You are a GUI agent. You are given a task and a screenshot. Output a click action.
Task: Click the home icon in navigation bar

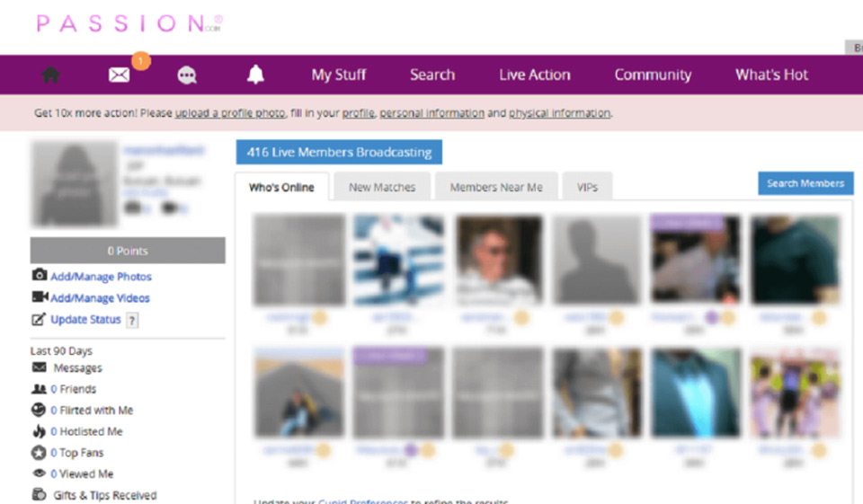tap(50, 75)
